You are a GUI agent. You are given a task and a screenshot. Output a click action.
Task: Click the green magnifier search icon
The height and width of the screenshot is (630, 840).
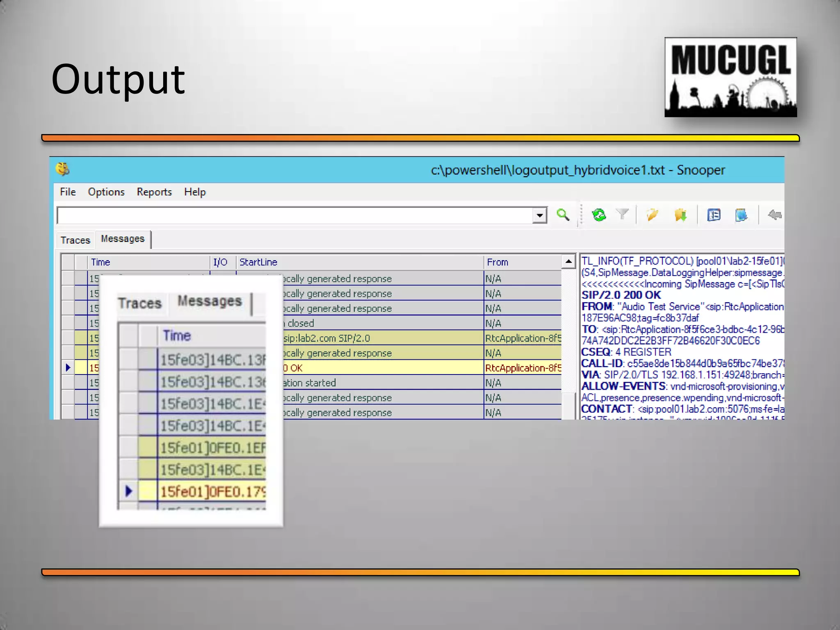tap(563, 215)
